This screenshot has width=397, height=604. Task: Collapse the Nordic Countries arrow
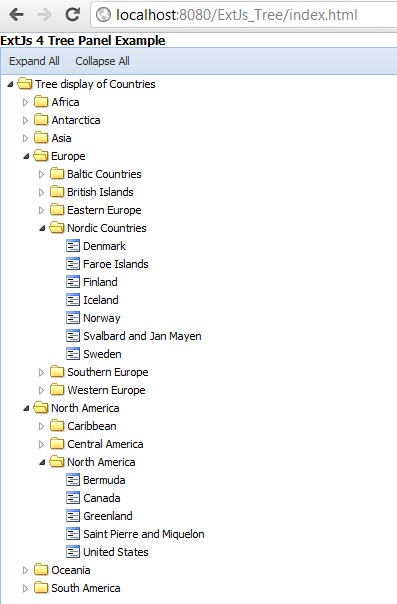pos(42,228)
